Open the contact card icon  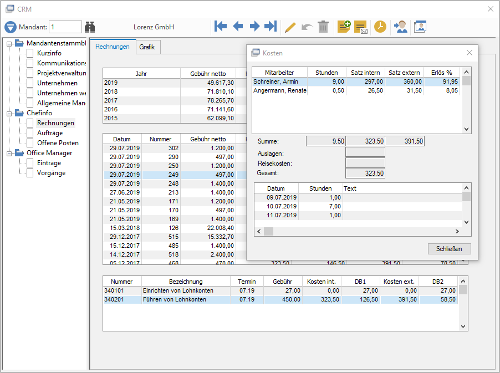pos(420,27)
